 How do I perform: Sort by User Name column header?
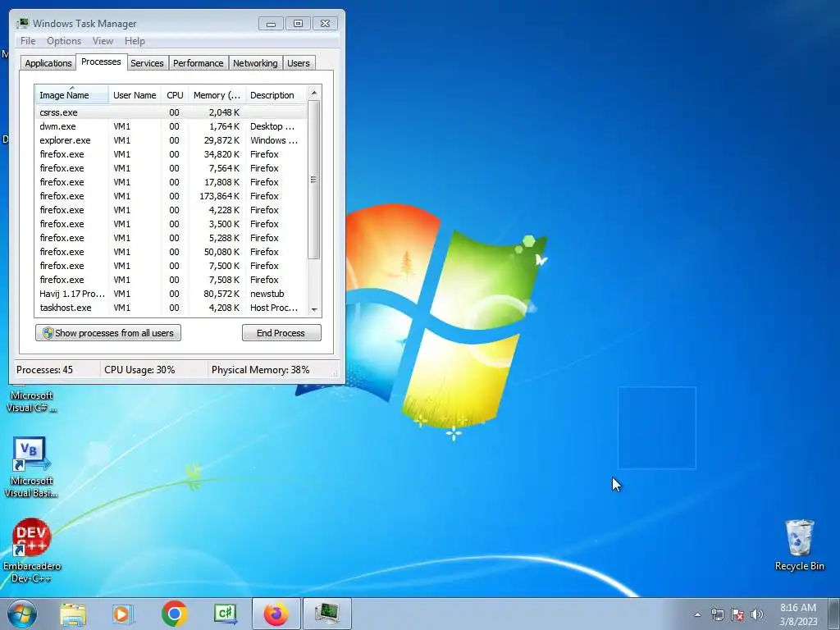(x=135, y=95)
